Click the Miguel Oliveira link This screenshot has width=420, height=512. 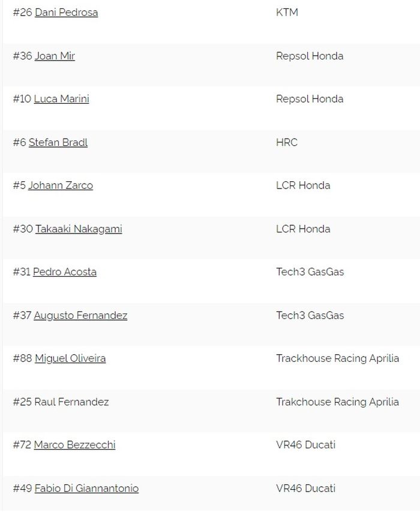pos(70,358)
